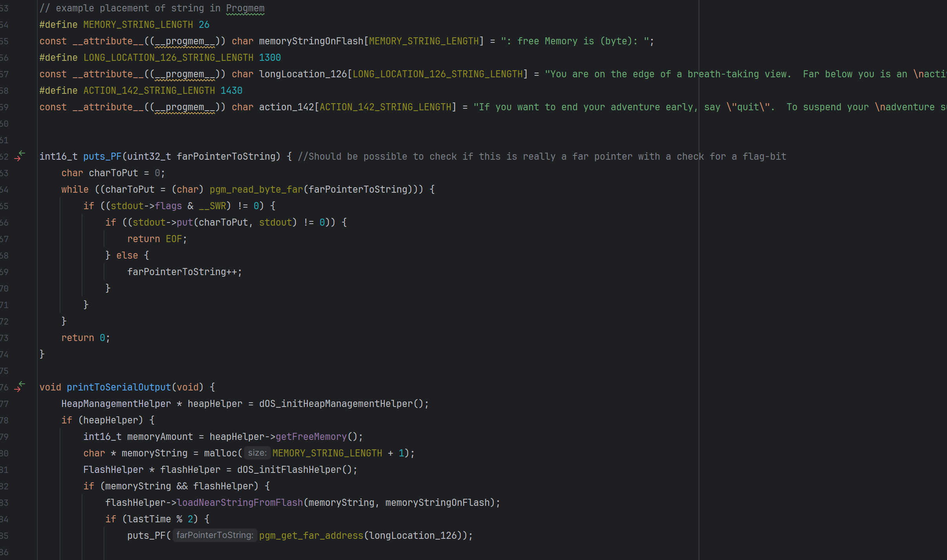Click the __SWR flag constant
This screenshot has height=560, width=947.
212,206
